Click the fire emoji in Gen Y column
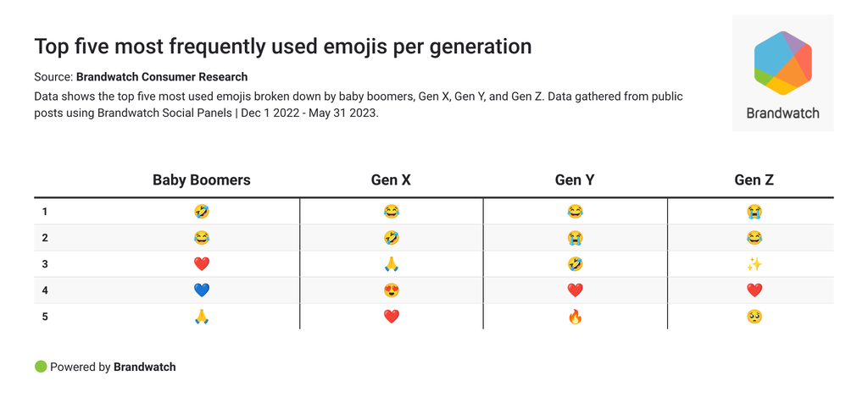The width and height of the screenshot is (868, 403). (x=575, y=317)
